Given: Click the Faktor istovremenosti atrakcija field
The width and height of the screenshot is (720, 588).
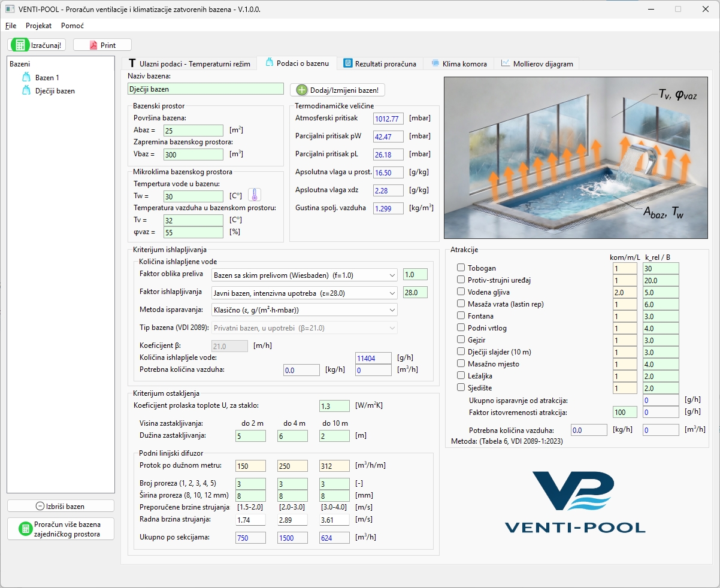Looking at the screenshot, I should (625, 412).
